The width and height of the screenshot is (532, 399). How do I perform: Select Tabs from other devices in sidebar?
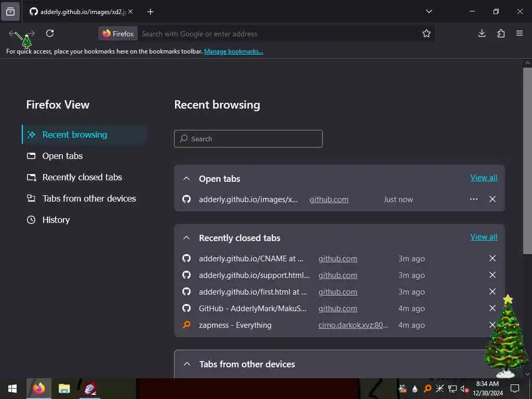(85, 199)
